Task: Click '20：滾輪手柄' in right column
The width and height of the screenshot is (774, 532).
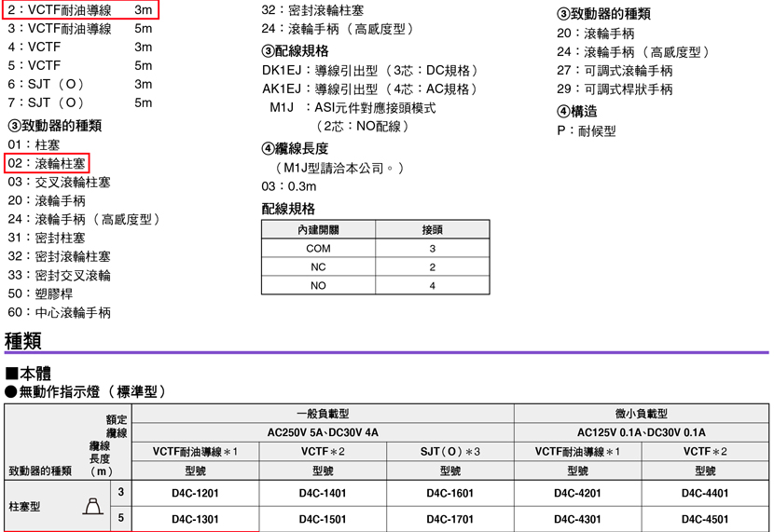Action: [x=595, y=34]
